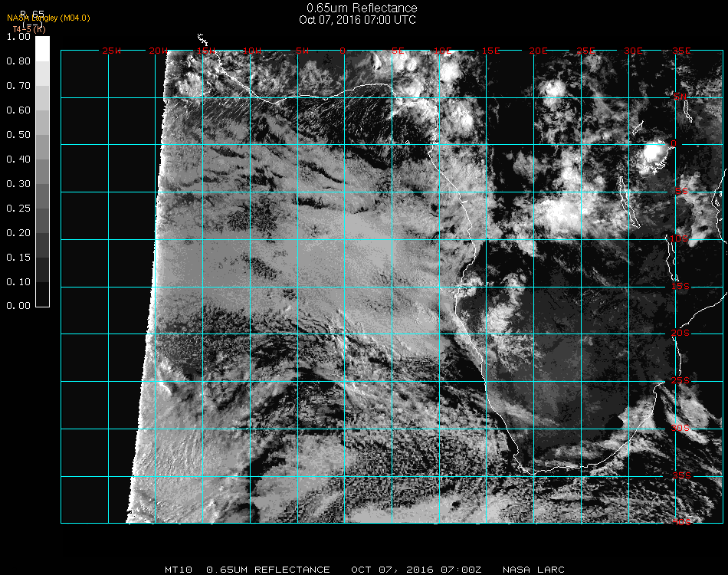Image resolution: width=728 pixels, height=575 pixels.
Task: Click the 10W longitude label
Action: (x=252, y=51)
